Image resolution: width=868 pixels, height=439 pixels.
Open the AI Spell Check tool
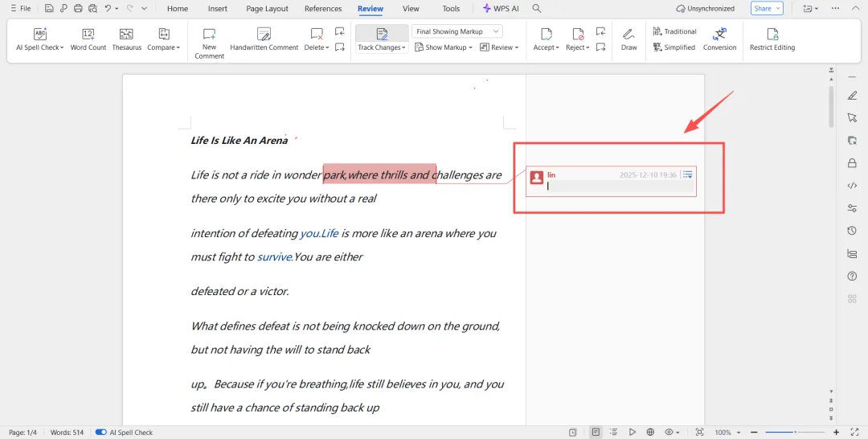click(x=40, y=39)
